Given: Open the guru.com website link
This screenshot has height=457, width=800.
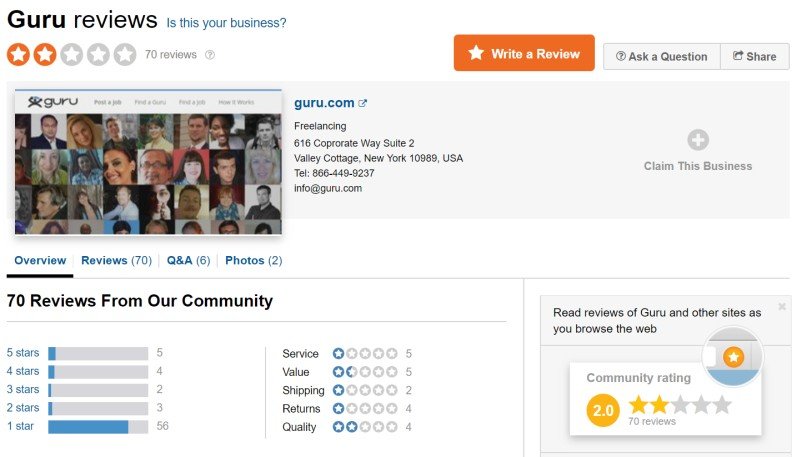Looking at the screenshot, I should (x=324, y=103).
